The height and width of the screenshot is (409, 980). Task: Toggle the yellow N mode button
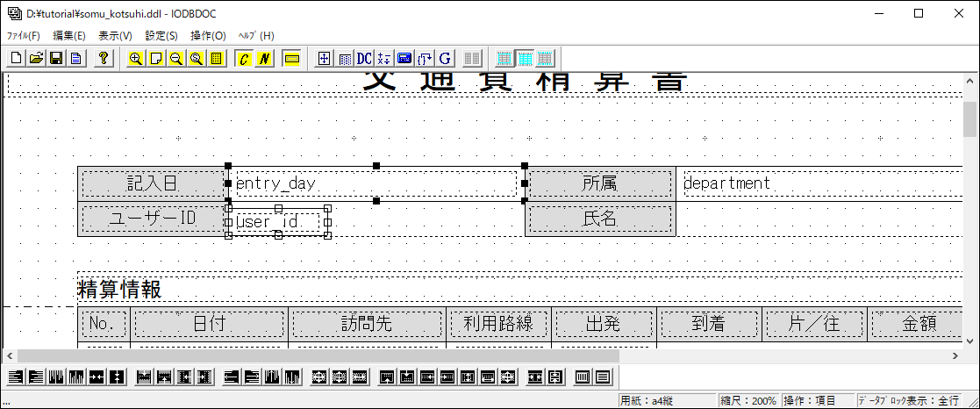264,59
